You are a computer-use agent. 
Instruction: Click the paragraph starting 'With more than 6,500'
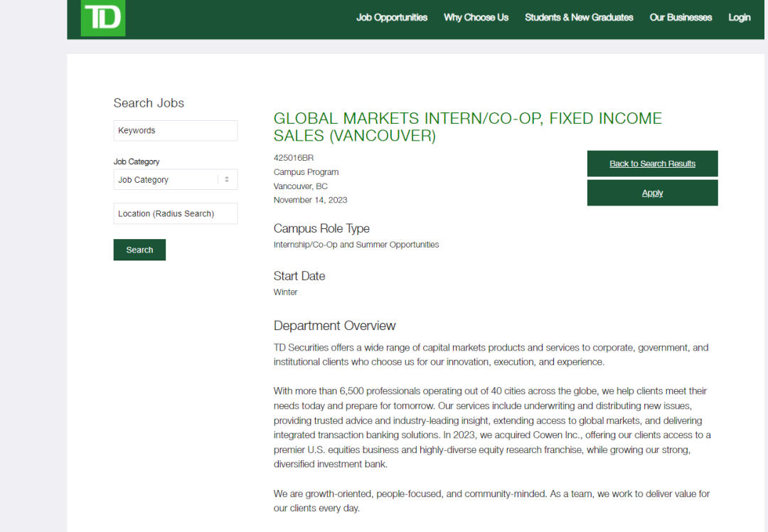[x=492, y=427]
